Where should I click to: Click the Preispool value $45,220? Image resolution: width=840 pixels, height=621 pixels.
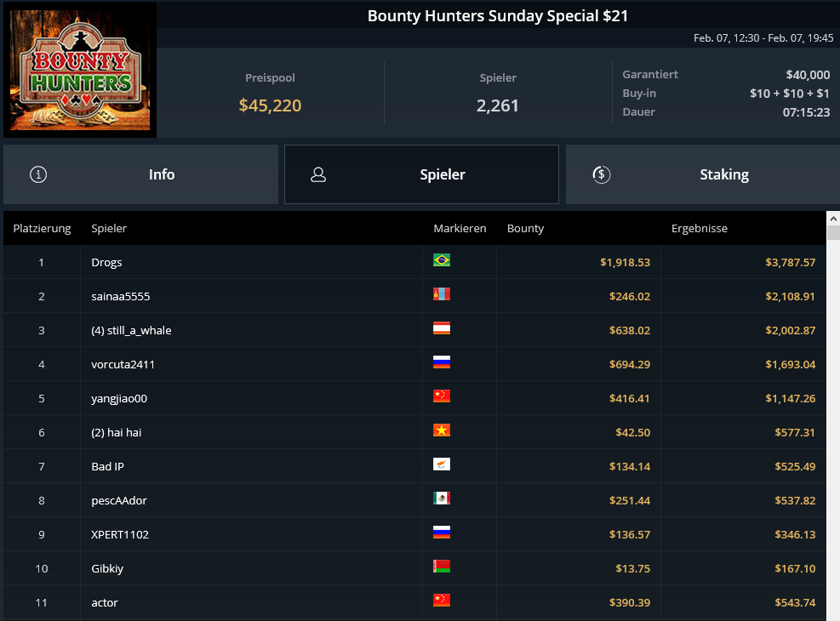270,105
